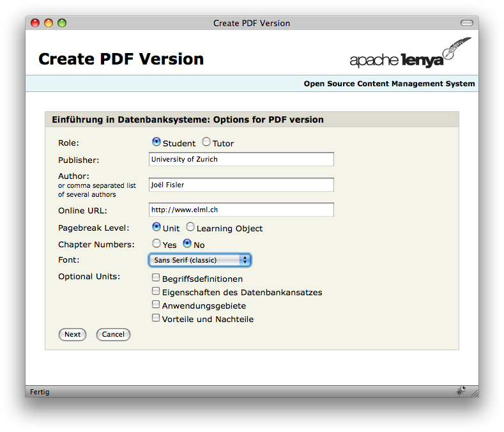Screen dimensions: 504x432
Task: Click the window resize grip icon
Action: pyautogui.click(x=475, y=393)
